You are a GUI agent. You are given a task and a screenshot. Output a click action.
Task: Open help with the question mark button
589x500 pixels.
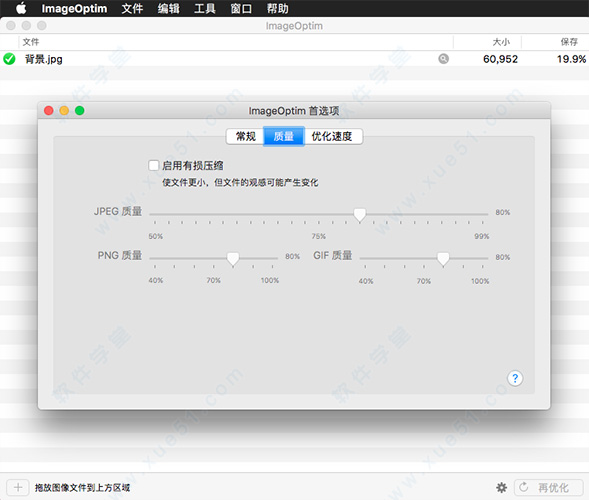tap(515, 378)
